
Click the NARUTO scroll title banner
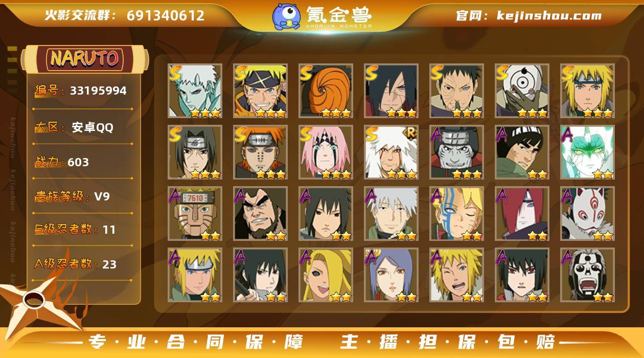84,58
